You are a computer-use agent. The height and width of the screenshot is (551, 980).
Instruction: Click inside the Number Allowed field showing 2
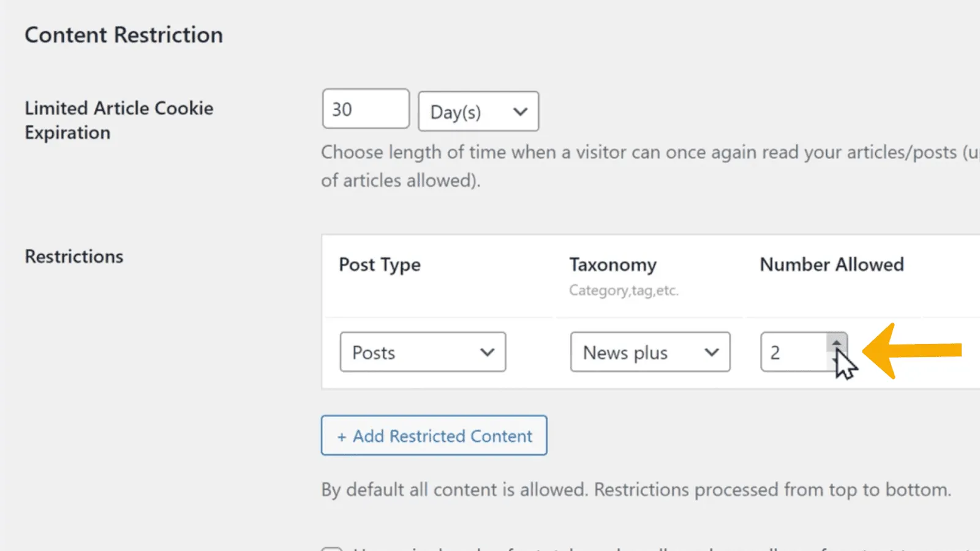793,352
